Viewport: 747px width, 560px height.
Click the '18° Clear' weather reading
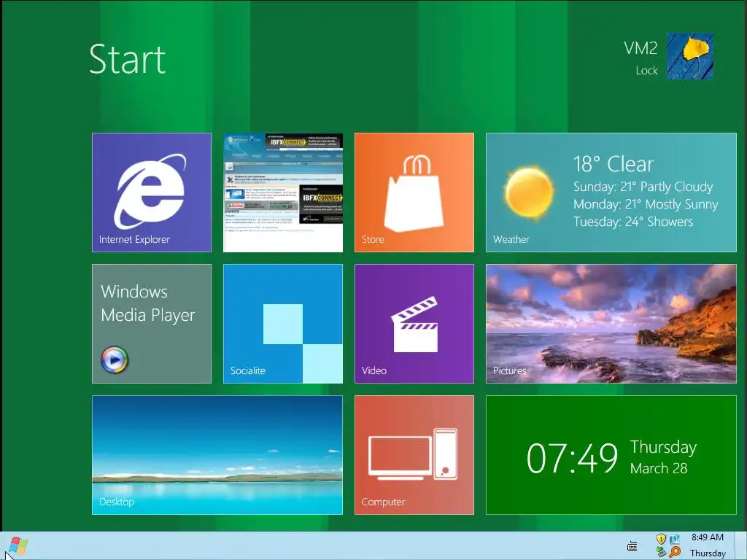(613, 164)
